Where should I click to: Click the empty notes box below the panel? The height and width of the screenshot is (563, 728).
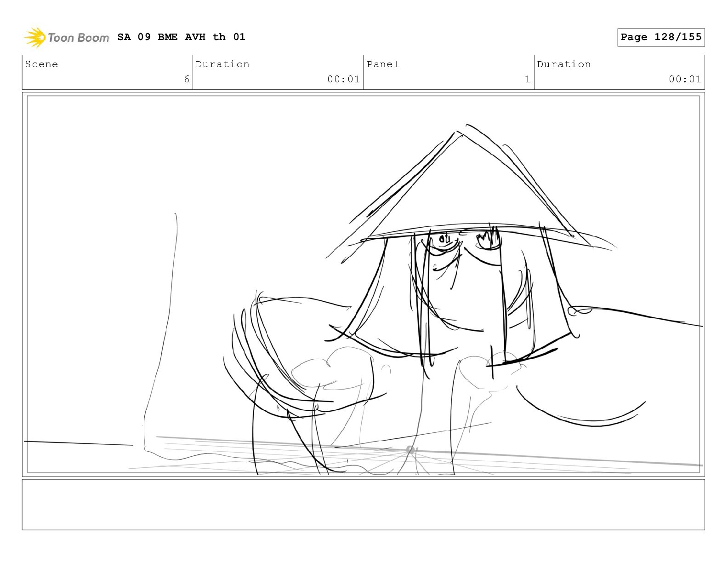pos(364,505)
